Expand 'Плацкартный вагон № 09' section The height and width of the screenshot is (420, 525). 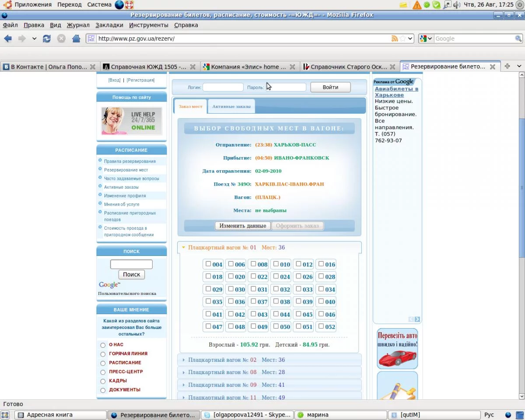(x=269, y=385)
